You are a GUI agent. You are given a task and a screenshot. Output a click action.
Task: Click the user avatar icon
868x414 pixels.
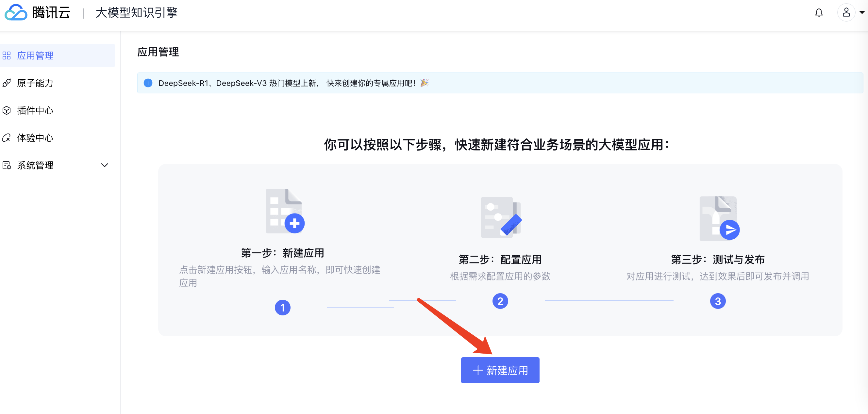click(x=846, y=13)
